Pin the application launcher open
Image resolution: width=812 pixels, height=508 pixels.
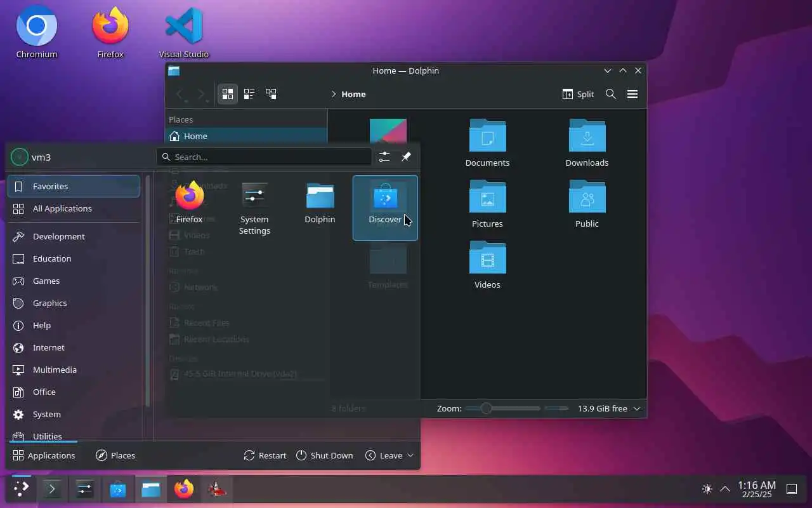(x=407, y=157)
